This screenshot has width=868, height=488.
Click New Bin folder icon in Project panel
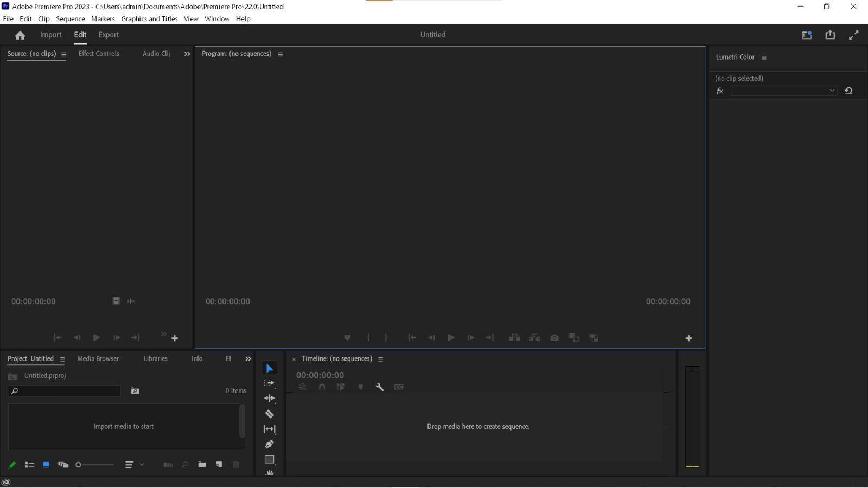pyautogui.click(x=202, y=465)
